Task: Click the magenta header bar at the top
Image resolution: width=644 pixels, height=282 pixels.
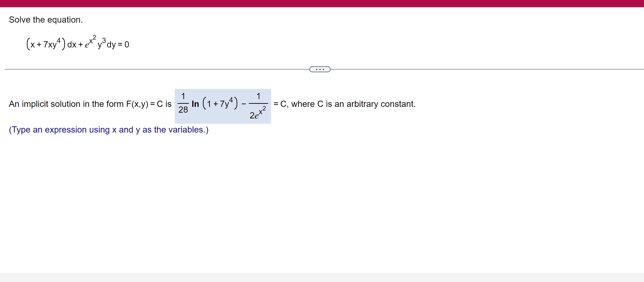Action: click(322, 4)
